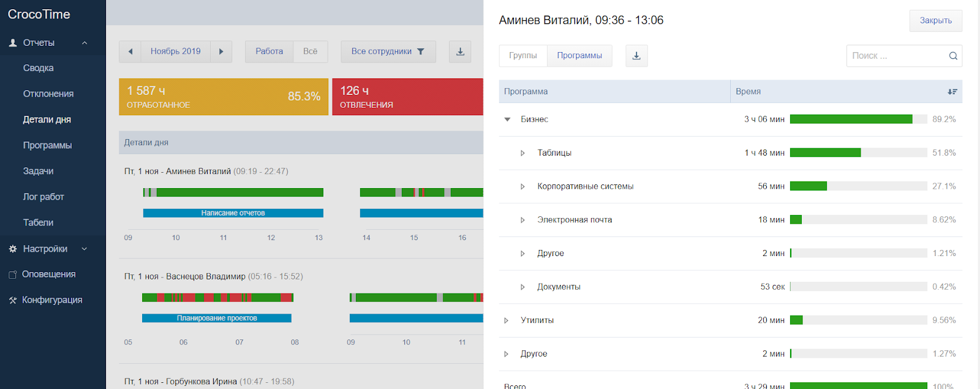Collapse the Бизнес category row
This screenshot has height=389, width=980.
tap(507, 119)
